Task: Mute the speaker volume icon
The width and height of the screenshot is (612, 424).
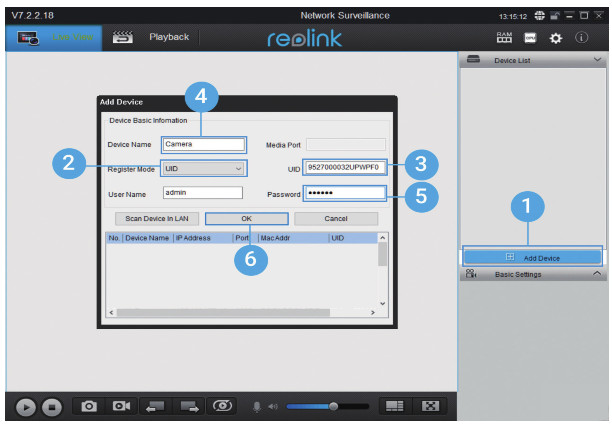Action: pyautogui.click(x=273, y=407)
